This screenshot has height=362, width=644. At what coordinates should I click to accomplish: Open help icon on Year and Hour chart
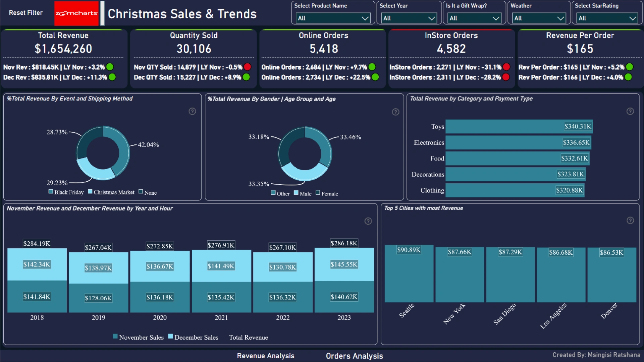(368, 221)
